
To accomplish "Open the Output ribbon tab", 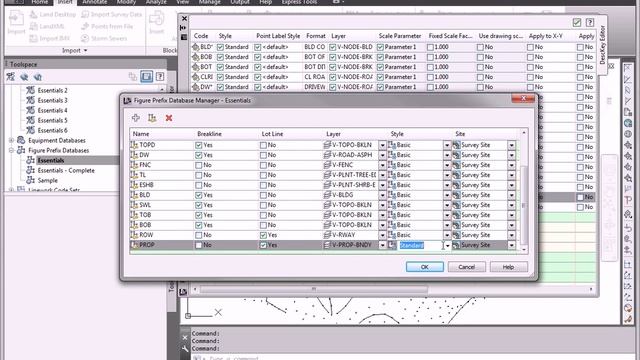I will [x=240, y=2].
